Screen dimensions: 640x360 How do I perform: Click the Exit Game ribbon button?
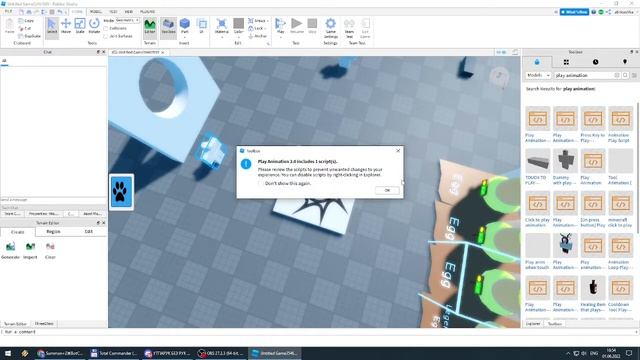coord(365,28)
